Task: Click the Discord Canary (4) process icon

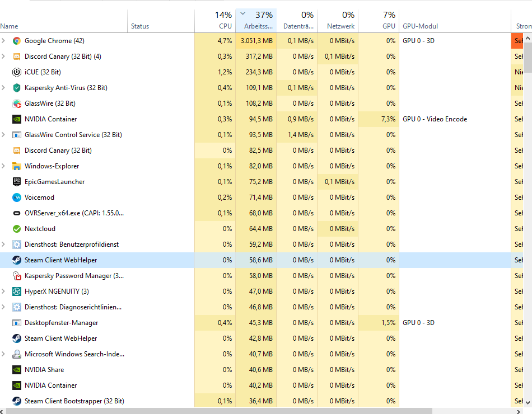Action: click(x=17, y=57)
